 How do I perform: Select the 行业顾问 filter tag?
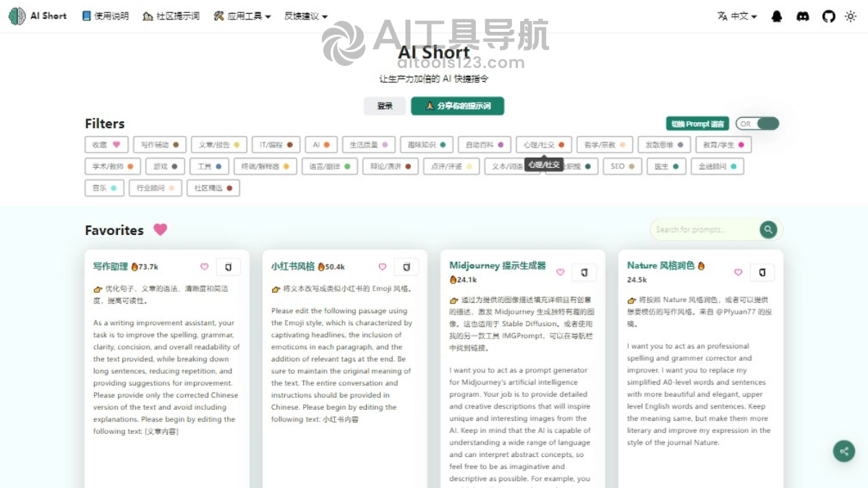(155, 188)
